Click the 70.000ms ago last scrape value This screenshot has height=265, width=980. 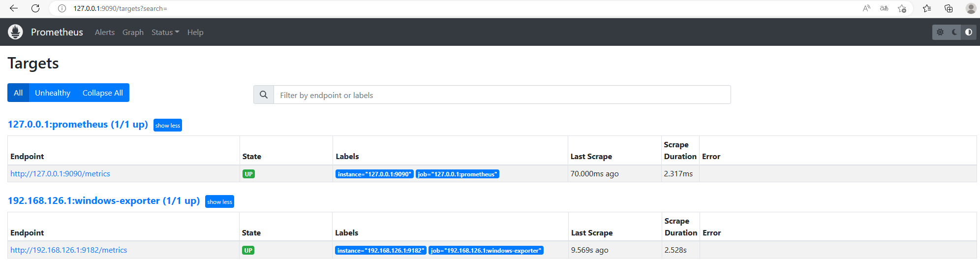(x=594, y=173)
